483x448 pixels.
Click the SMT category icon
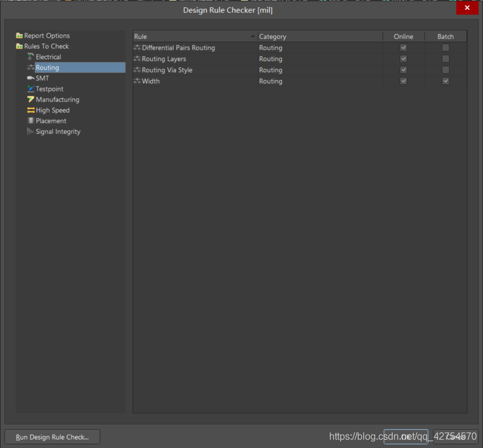click(x=30, y=78)
